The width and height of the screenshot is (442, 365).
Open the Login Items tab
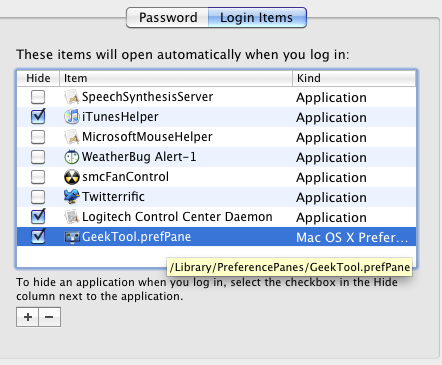pyautogui.click(x=257, y=17)
